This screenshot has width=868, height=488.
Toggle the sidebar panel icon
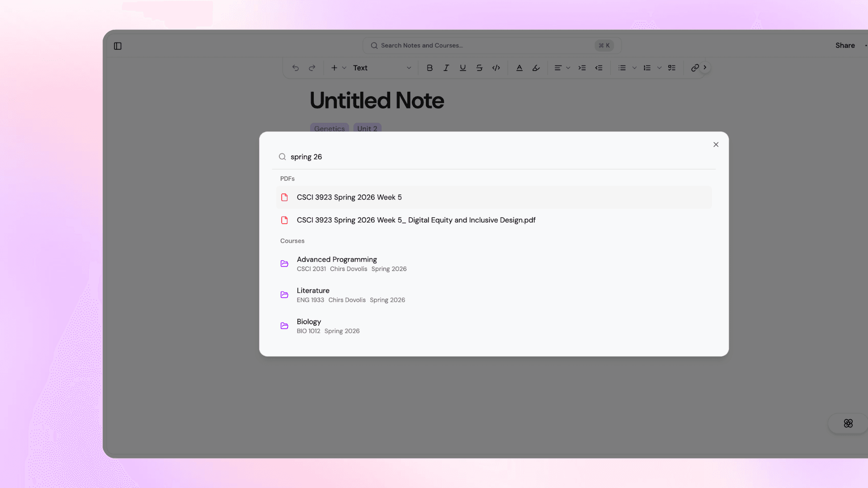click(118, 46)
